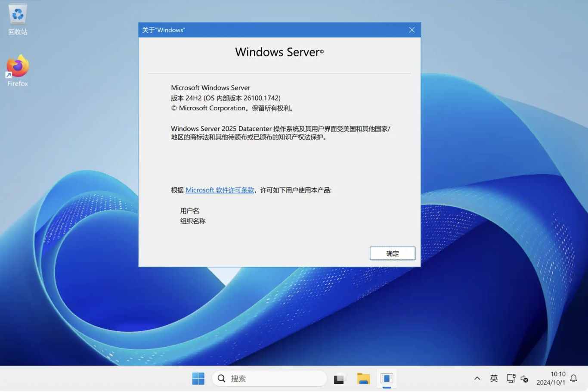Click the version 24H2 build text line

coord(226,98)
